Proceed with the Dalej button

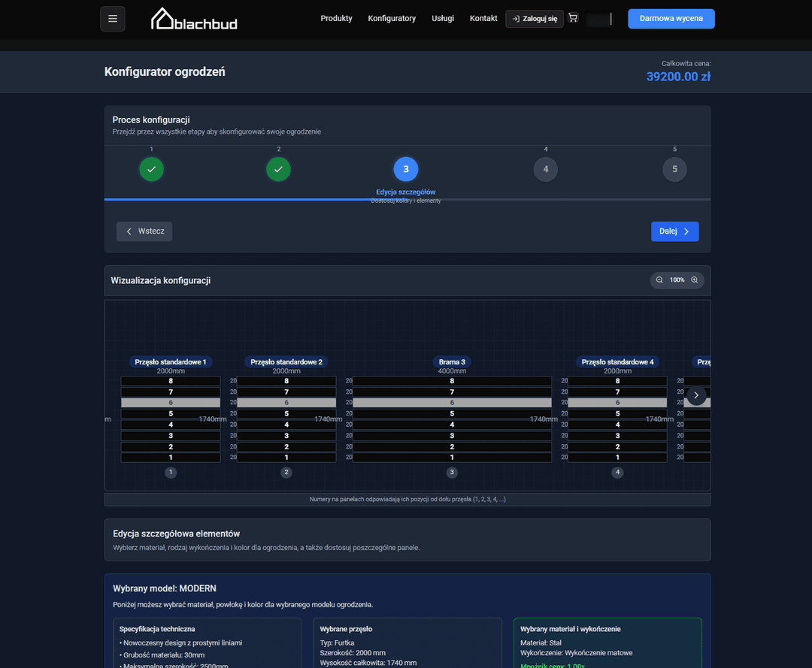click(x=674, y=231)
